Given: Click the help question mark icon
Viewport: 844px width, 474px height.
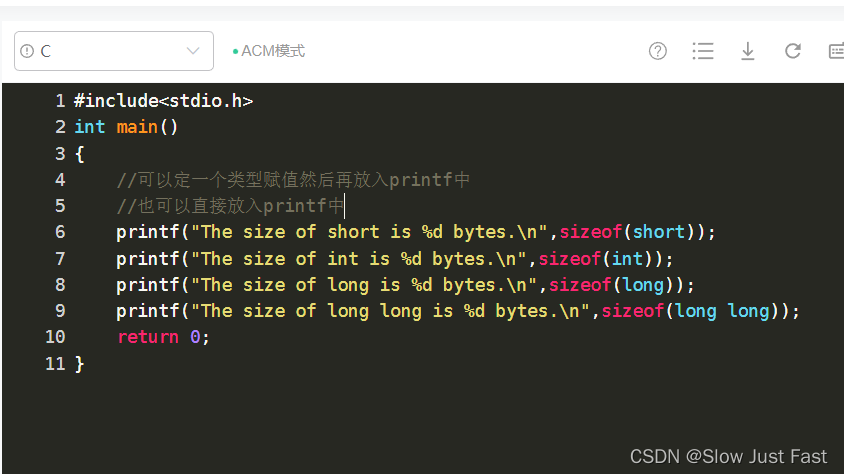Looking at the screenshot, I should tap(657, 51).
